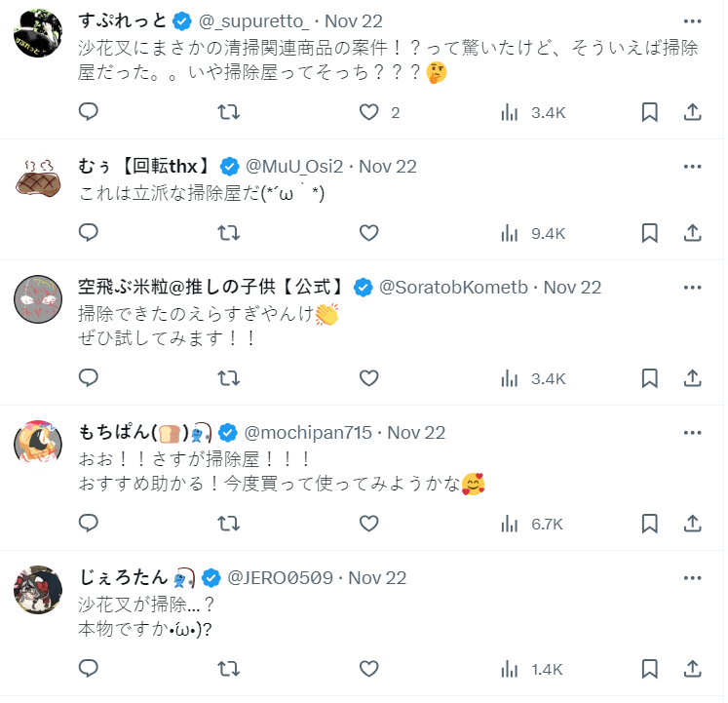Bookmark もちぱん's tweet

point(650,524)
